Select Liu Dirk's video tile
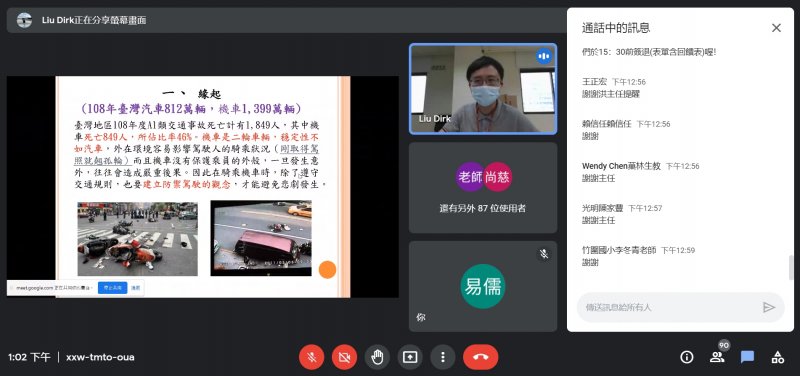 click(x=483, y=89)
